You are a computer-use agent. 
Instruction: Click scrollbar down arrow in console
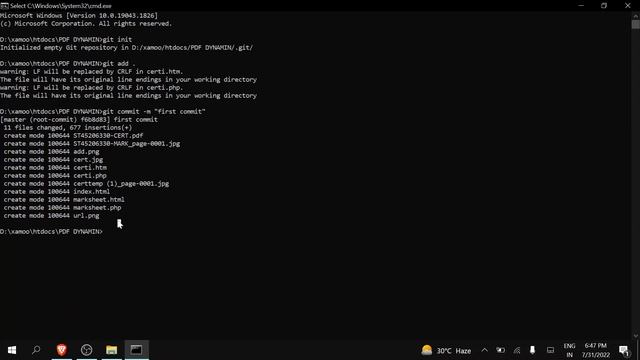point(636,336)
